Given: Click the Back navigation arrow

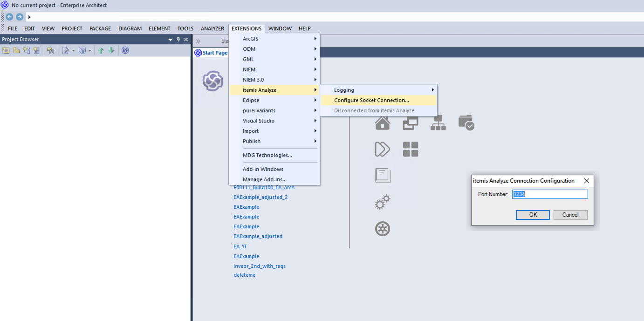Looking at the screenshot, I should pyautogui.click(x=9, y=17).
